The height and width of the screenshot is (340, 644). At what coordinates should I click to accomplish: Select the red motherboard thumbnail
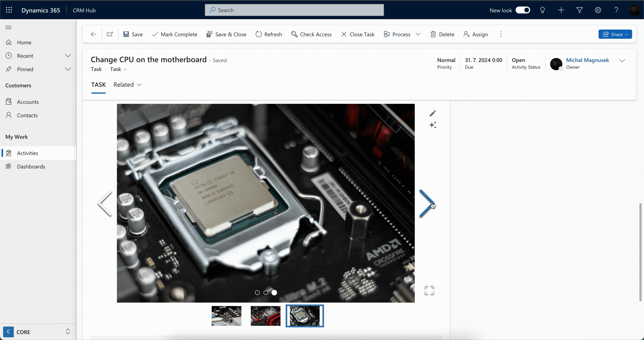[265, 316]
